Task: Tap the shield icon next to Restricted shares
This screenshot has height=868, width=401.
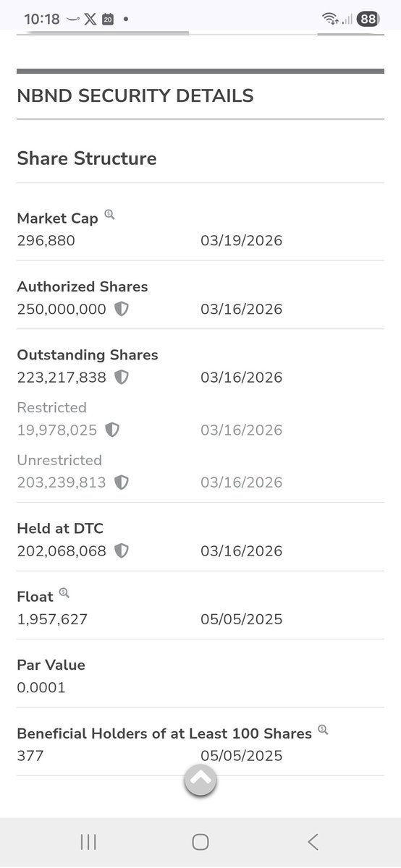Action: 112,430
